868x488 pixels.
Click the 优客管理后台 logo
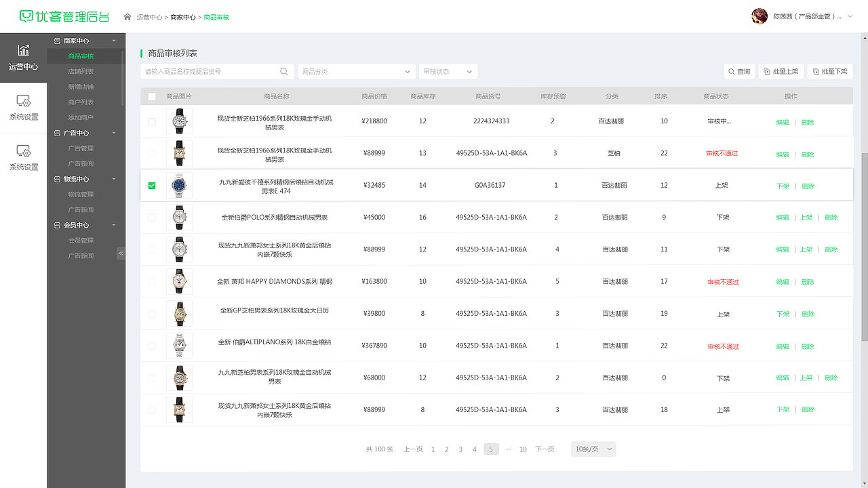point(64,16)
